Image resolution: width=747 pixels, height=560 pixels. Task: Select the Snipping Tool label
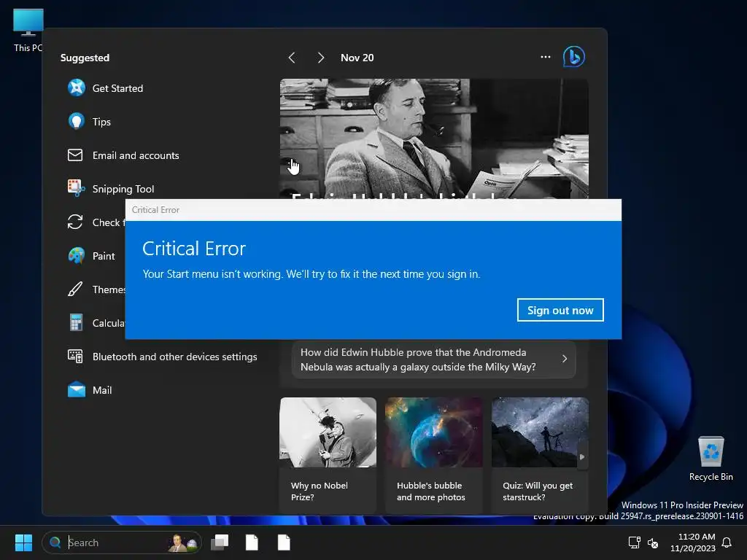pos(123,189)
